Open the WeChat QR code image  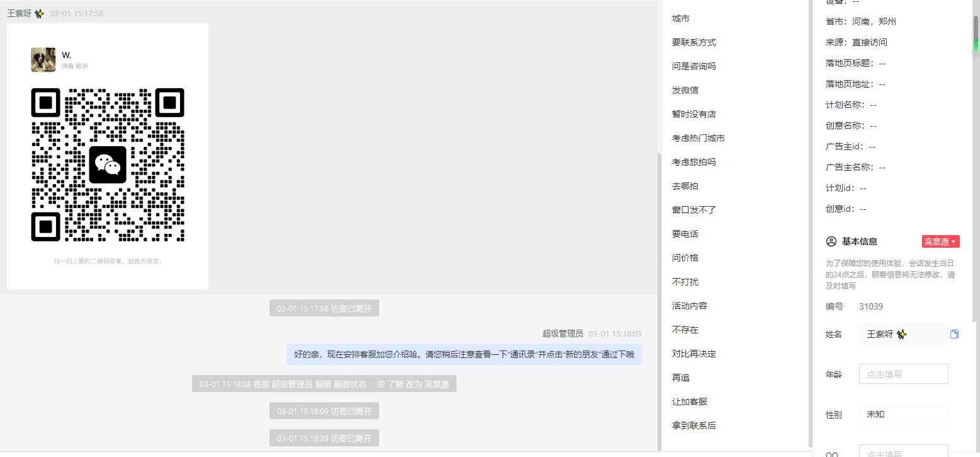(x=108, y=156)
